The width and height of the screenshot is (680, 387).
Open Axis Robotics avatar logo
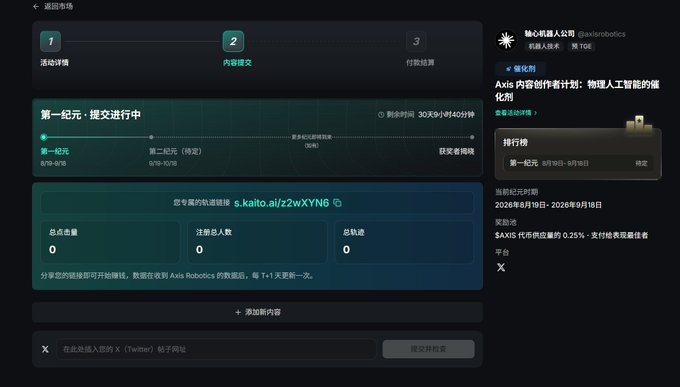coord(506,40)
